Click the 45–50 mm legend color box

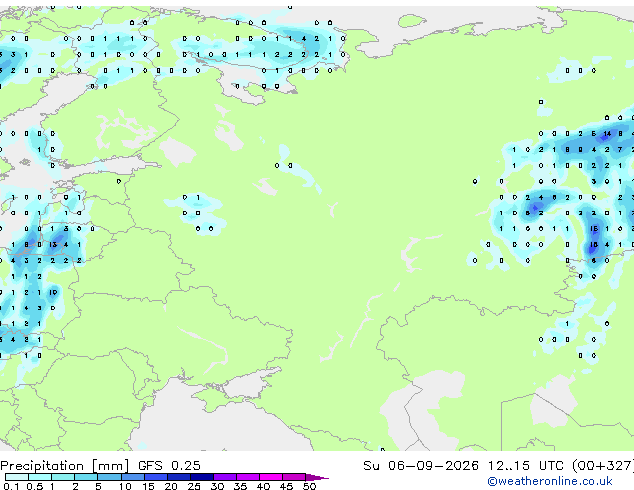294,477
